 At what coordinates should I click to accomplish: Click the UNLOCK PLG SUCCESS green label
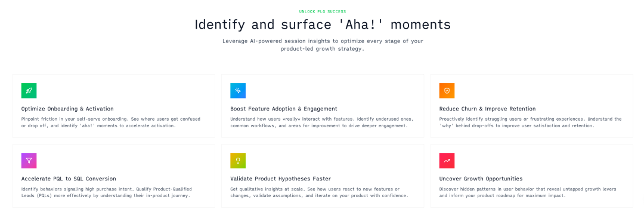click(x=323, y=11)
